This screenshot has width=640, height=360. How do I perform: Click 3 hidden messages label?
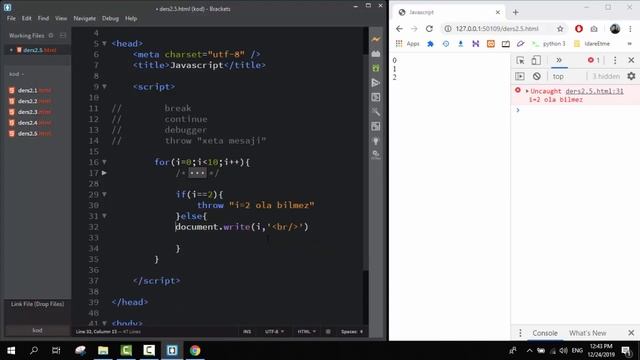pos(606,76)
